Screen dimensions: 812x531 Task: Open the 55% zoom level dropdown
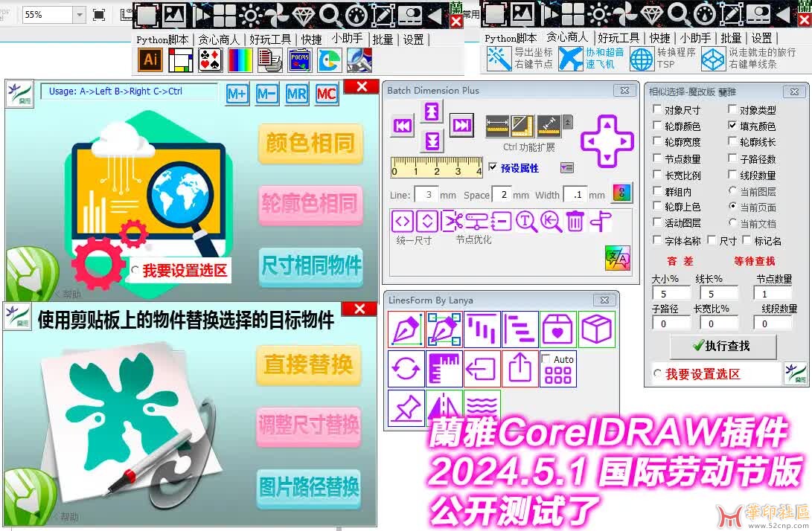tap(79, 14)
